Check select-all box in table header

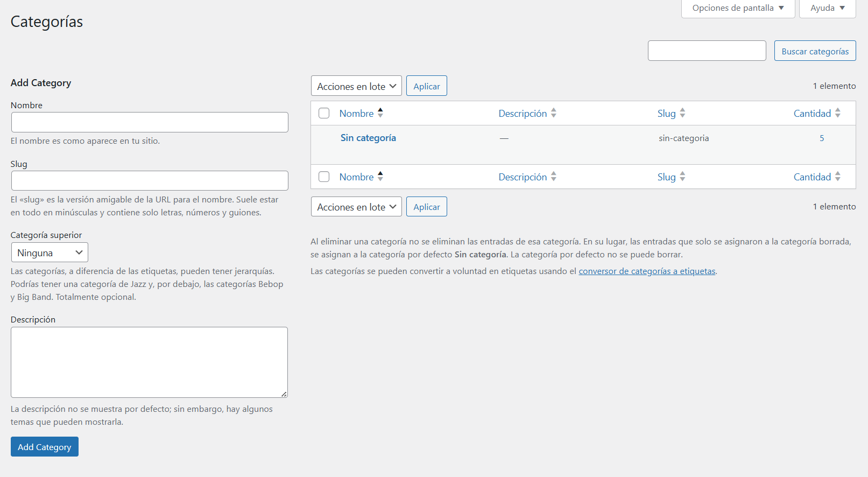pyautogui.click(x=324, y=113)
